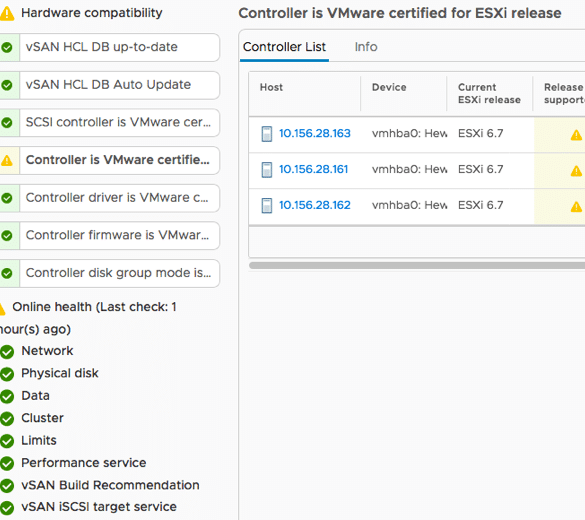
Task: Switch to the Controller List tab
Action: pyautogui.click(x=284, y=47)
